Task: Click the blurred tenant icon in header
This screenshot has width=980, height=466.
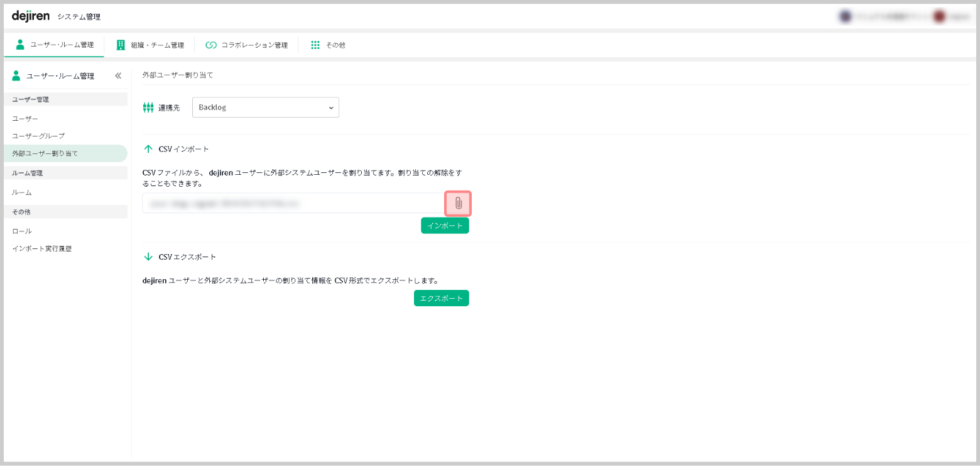Action: pyautogui.click(x=845, y=16)
